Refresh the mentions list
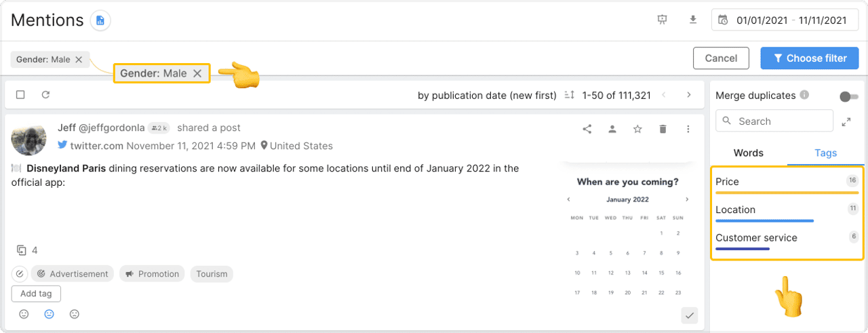868x333 pixels. coord(45,95)
